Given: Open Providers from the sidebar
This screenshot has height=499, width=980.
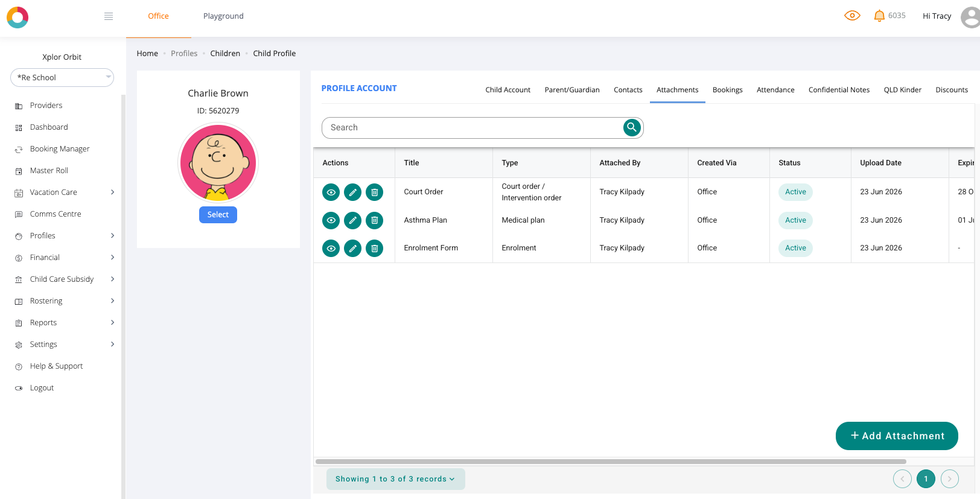Looking at the screenshot, I should click(46, 106).
